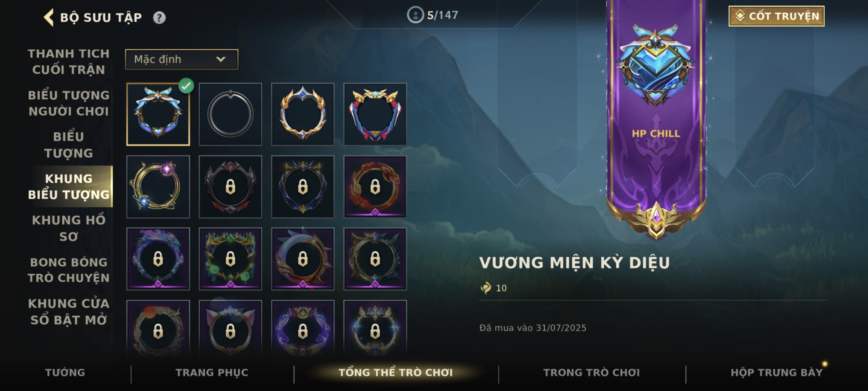The width and height of the screenshot is (868, 391).
Task: Open Bong Bóng Trò Chuyện category
Action: [x=69, y=270]
